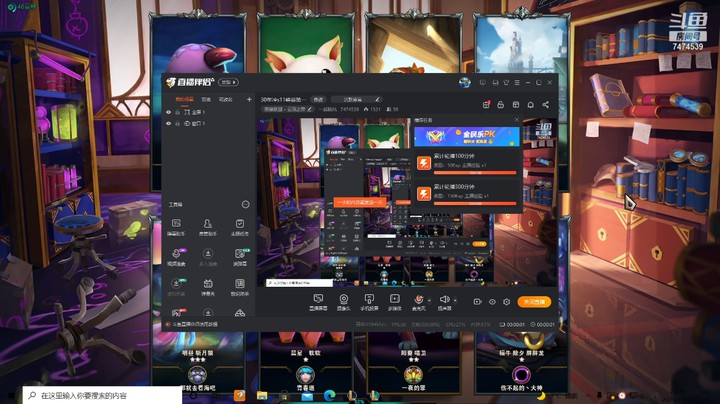Toggle lock on 窗口 1 source
Viewport: 720px width, 404px height.
click(x=177, y=123)
